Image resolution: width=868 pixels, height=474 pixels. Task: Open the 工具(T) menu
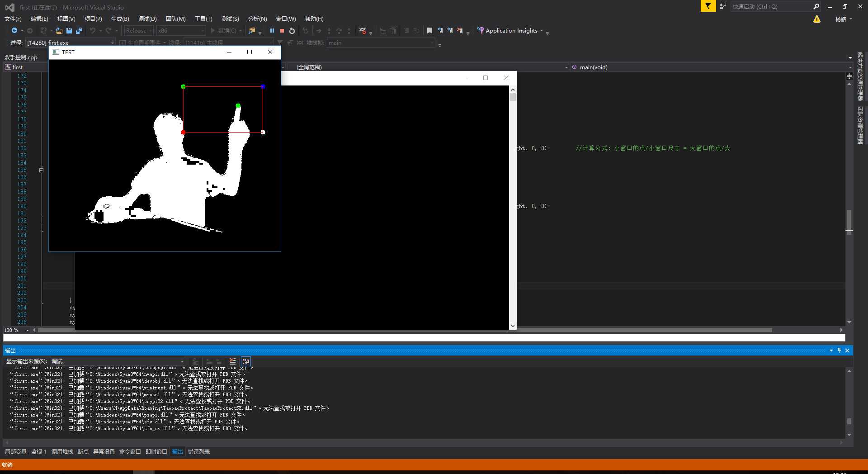[203, 19]
